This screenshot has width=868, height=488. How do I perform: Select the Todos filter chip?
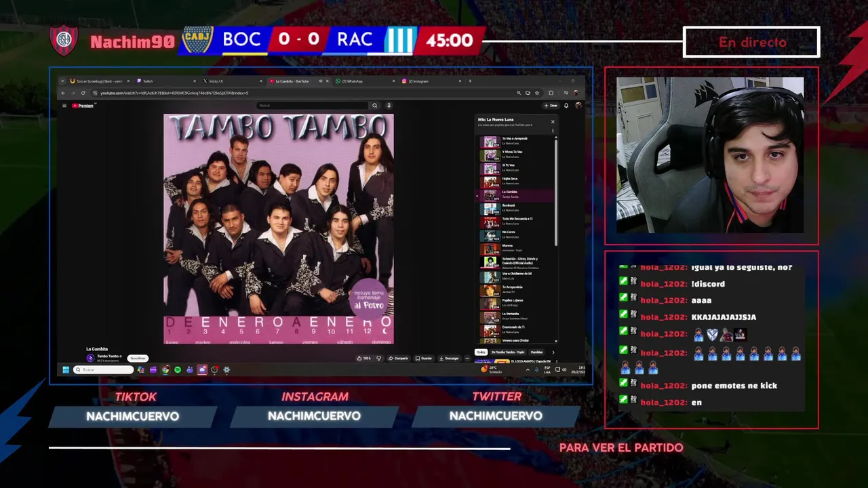point(481,352)
